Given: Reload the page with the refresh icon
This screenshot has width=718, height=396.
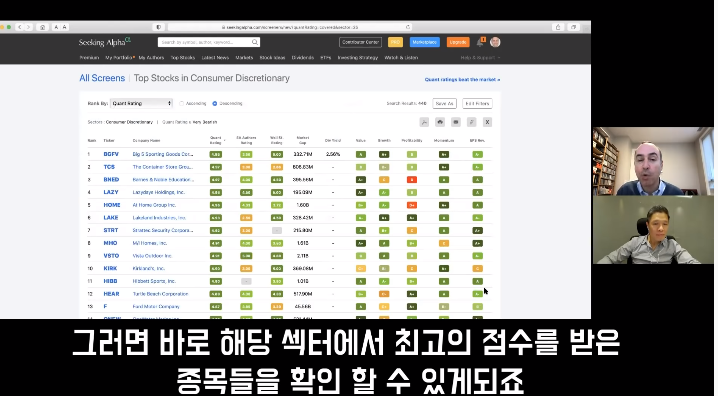Looking at the screenshot, I should click(408, 27).
